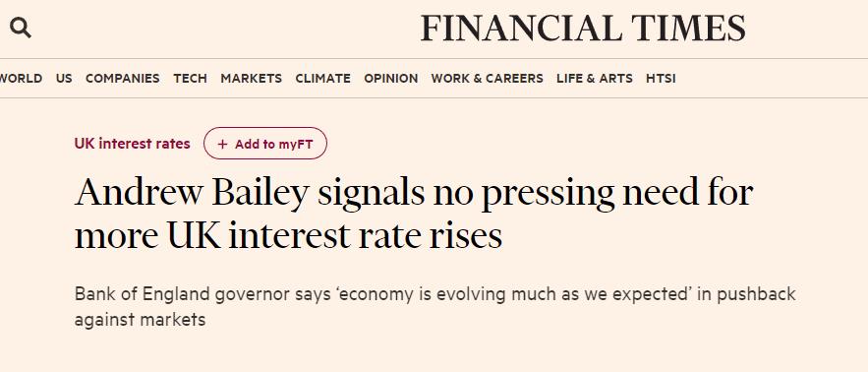Image resolution: width=868 pixels, height=372 pixels.
Task: Open the World section
Action: [21, 79]
